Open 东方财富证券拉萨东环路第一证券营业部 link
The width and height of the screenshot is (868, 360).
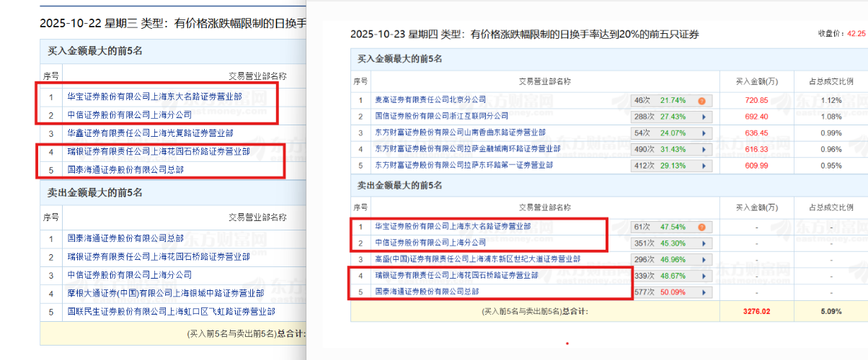(x=464, y=166)
